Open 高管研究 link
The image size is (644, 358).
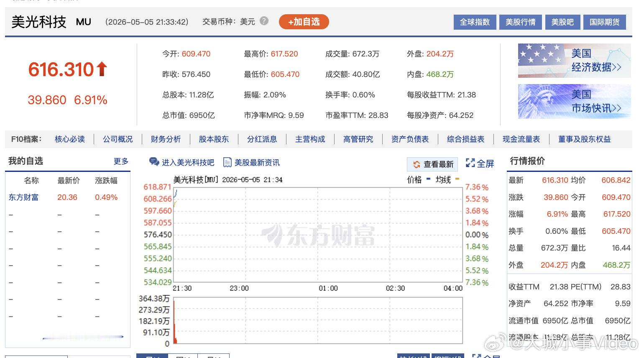[x=358, y=139]
